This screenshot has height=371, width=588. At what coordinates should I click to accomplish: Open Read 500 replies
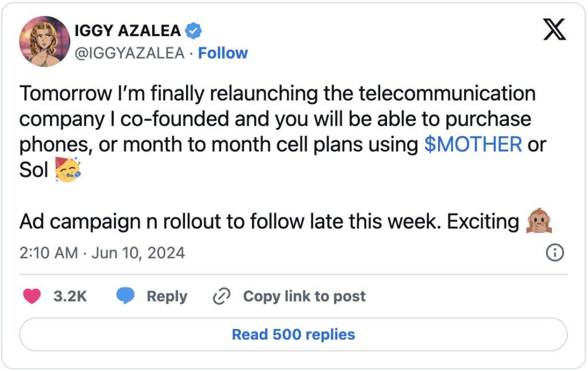293,335
